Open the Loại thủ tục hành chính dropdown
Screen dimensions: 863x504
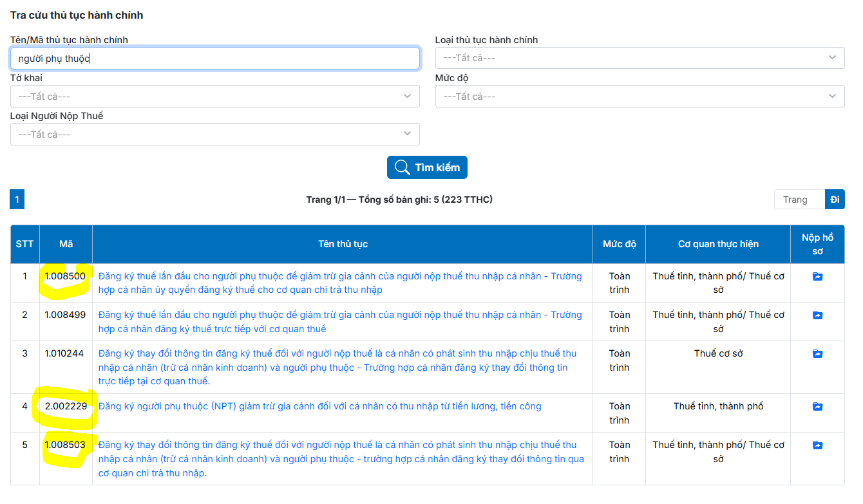(640, 58)
